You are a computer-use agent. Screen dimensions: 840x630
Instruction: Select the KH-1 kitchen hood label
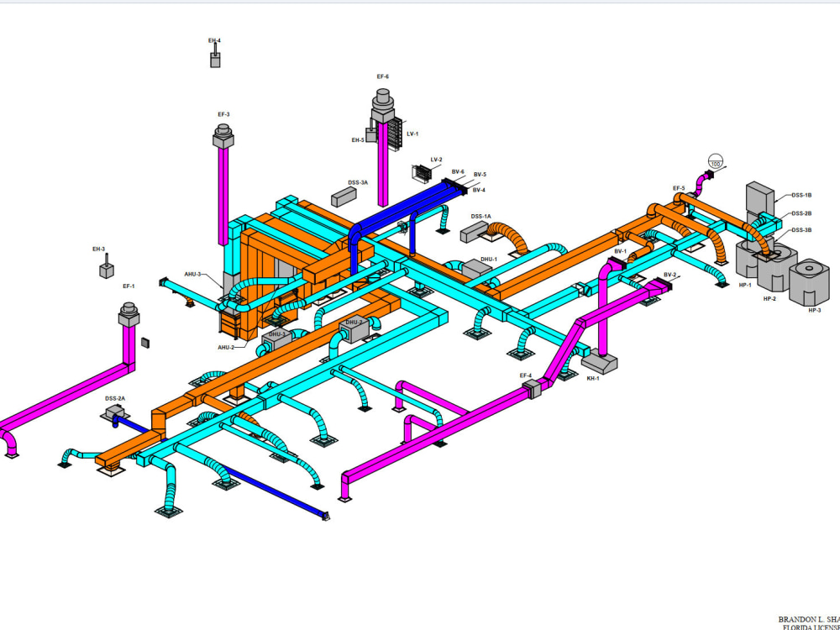point(592,379)
